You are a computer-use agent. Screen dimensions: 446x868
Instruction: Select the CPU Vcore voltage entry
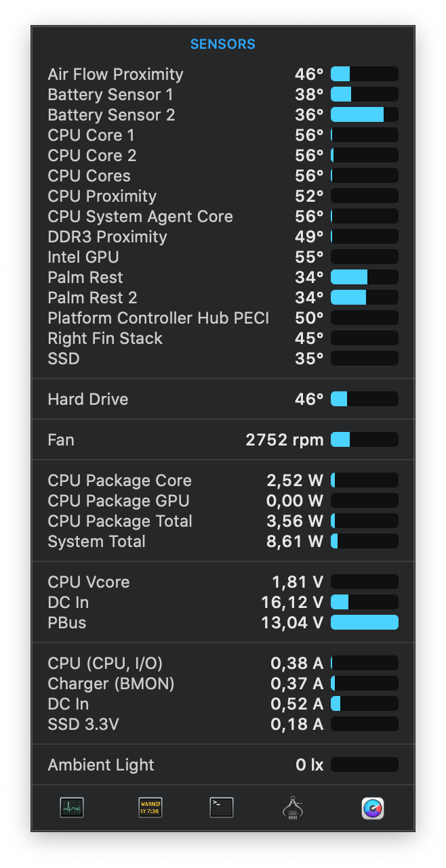pyautogui.click(x=88, y=582)
